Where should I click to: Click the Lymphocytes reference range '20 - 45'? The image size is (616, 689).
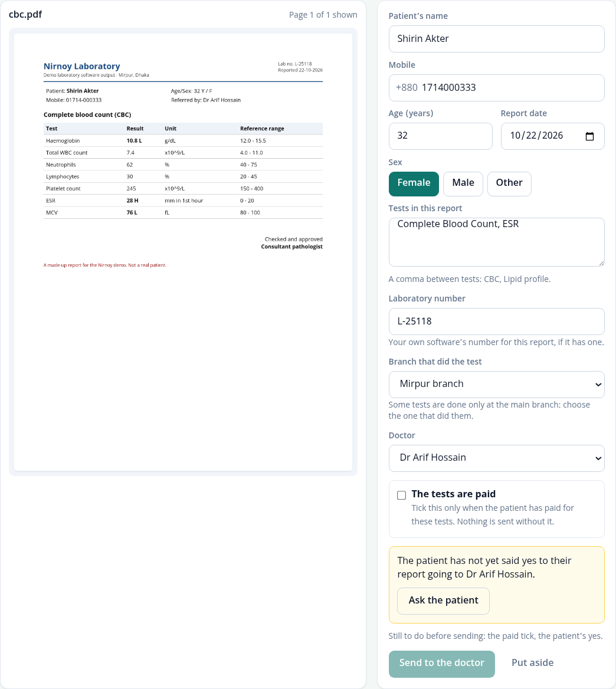click(248, 176)
